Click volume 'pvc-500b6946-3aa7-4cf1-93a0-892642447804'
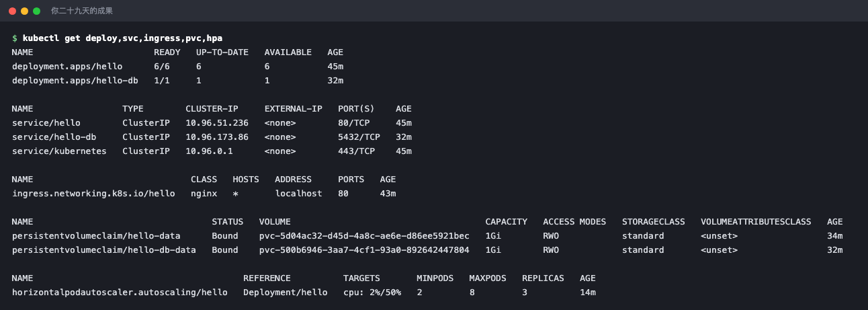This screenshot has width=868, height=310. click(364, 250)
